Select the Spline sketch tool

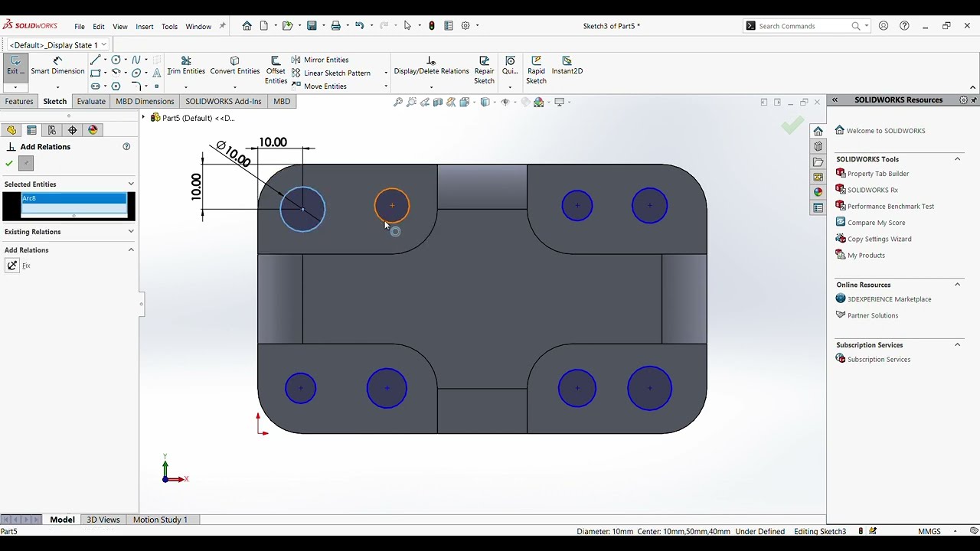click(x=136, y=60)
